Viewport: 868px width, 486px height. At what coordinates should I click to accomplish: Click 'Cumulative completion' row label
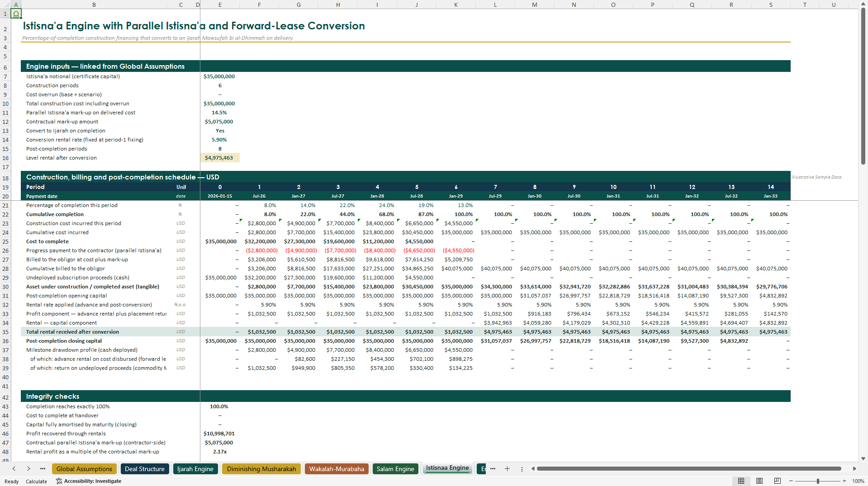[x=55, y=214]
